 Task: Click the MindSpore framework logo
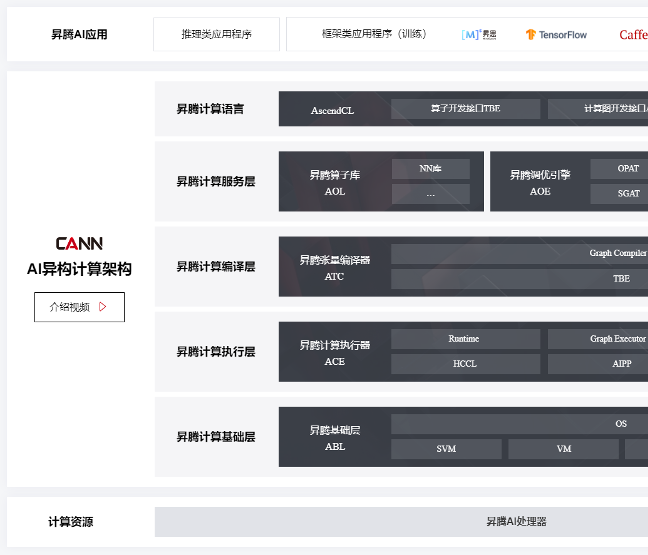coord(478,34)
